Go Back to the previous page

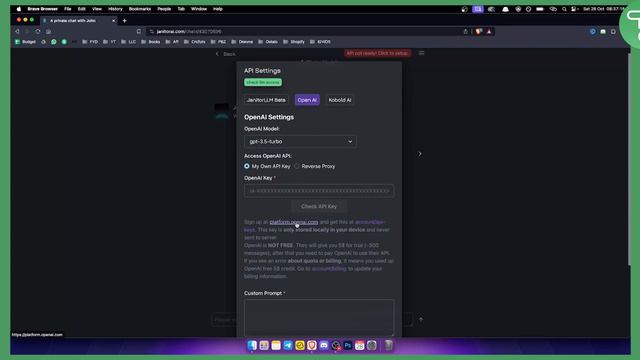225,54
